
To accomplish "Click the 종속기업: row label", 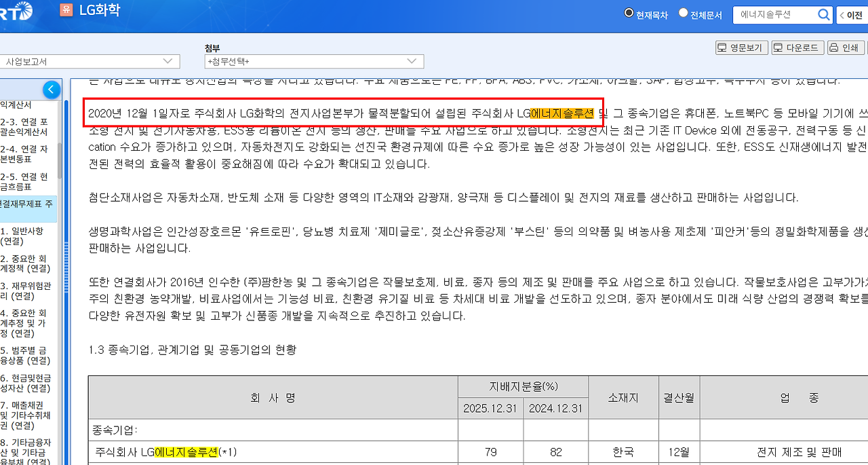I will point(115,430).
